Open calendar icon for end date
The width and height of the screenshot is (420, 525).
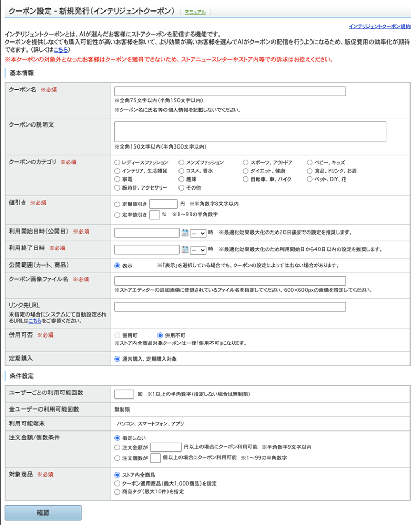185,249
